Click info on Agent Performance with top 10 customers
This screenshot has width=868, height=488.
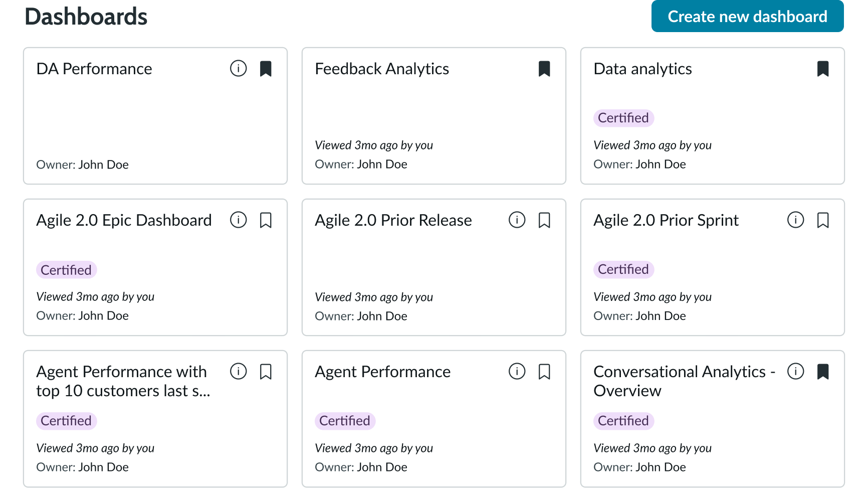(x=239, y=372)
